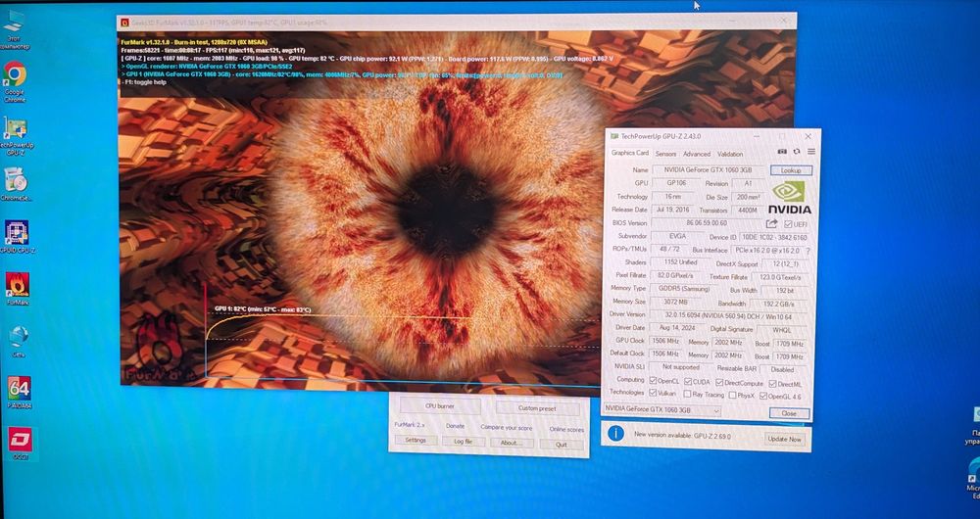Image resolution: width=980 pixels, height=519 pixels.
Task: Open the NVIDIA GeForce GTX 1060 3GB GPU selector dropdown
Action: click(661, 410)
